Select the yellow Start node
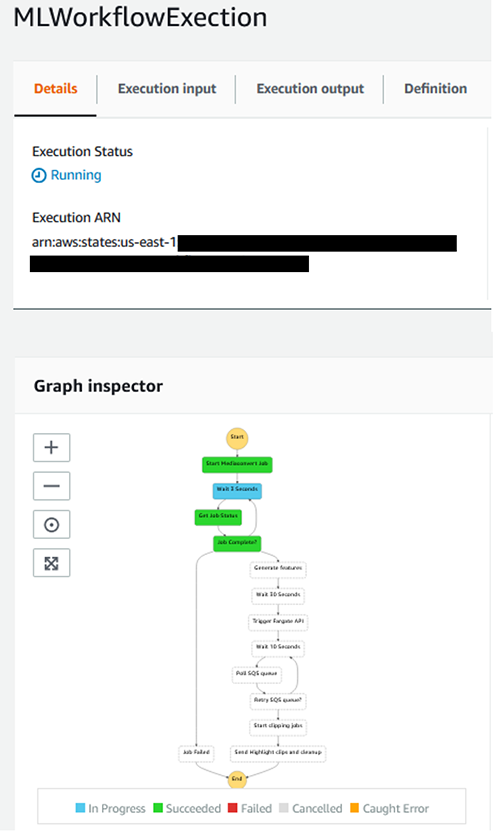500x832 pixels. pos(237,438)
